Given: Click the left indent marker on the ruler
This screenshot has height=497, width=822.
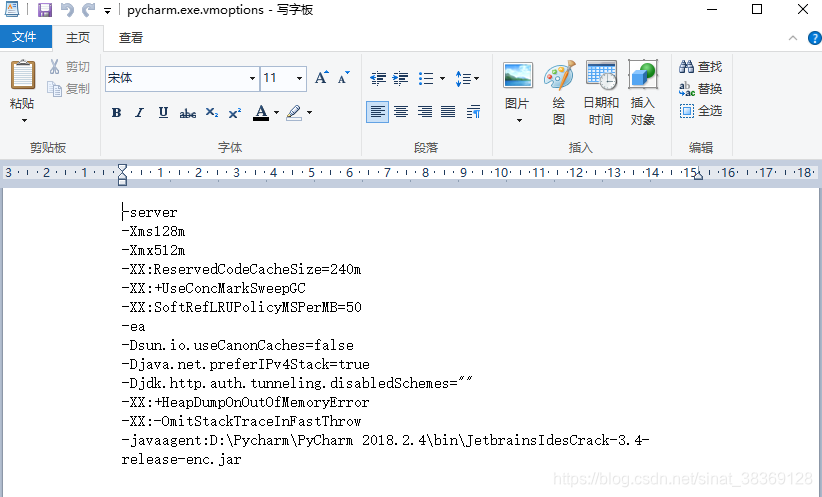Looking at the screenshot, I should click(122, 175).
